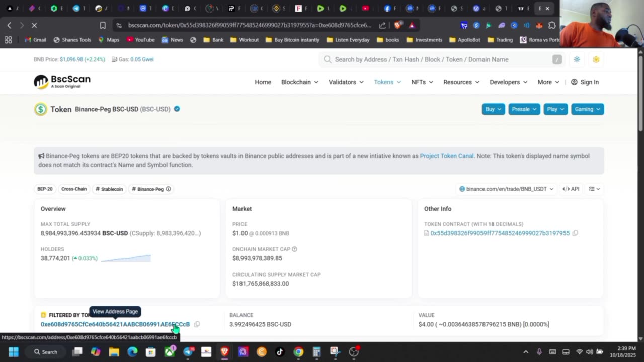Expand the Blockchain menu
The image size is (644, 362).
click(x=300, y=82)
